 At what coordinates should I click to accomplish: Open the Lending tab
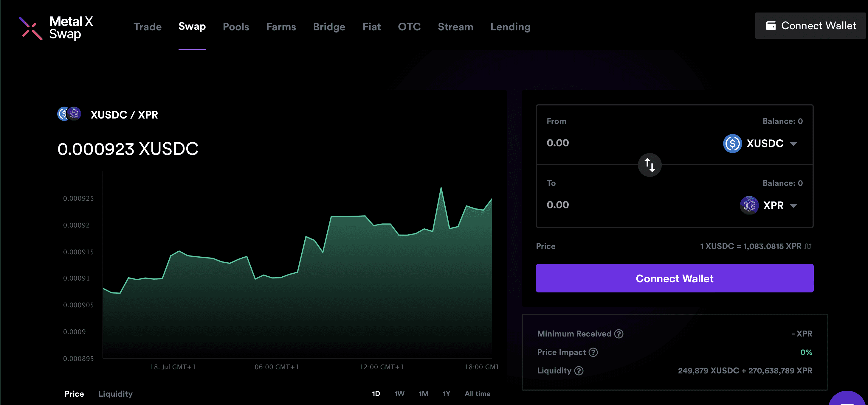(510, 27)
